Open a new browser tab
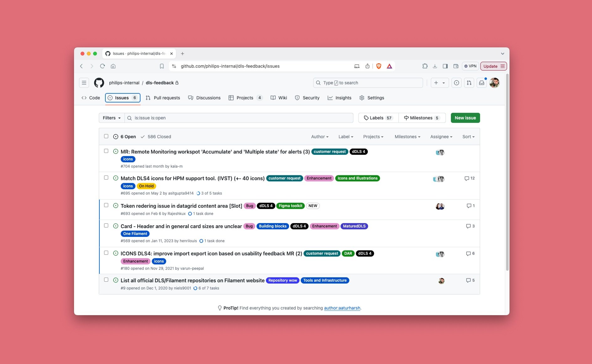 [182, 54]
